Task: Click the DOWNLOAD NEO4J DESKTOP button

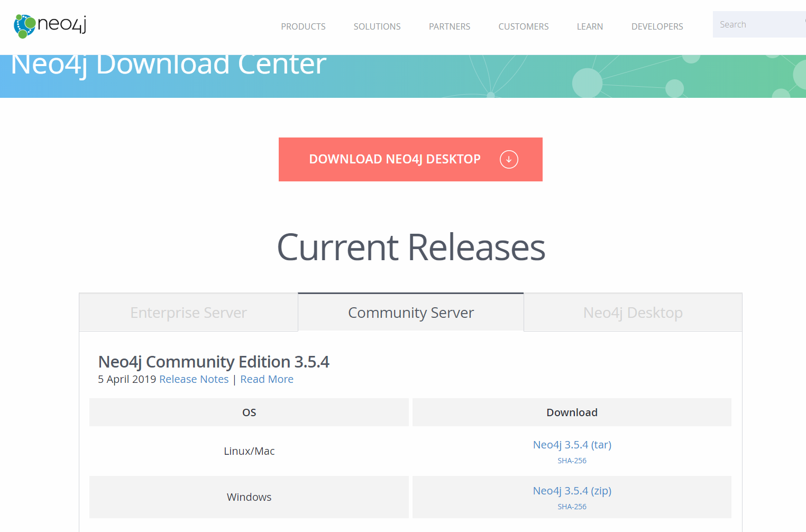Action: click(x=395, y=159)
